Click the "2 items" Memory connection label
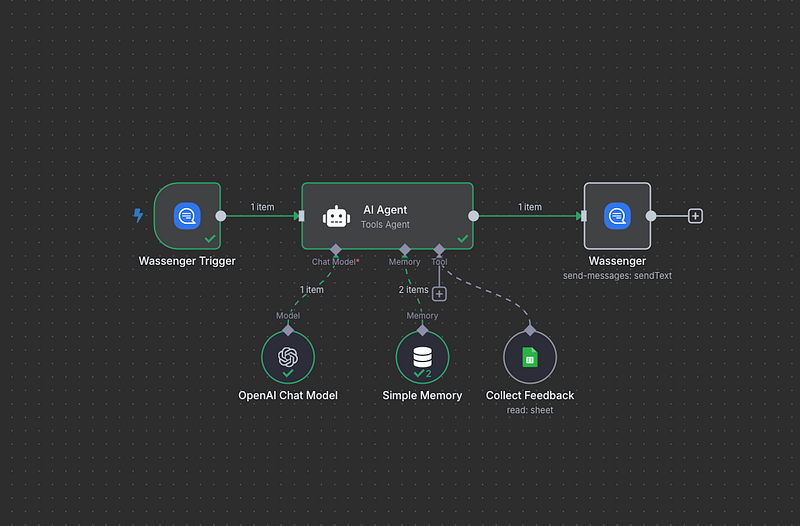 click(x=413, y=290)
